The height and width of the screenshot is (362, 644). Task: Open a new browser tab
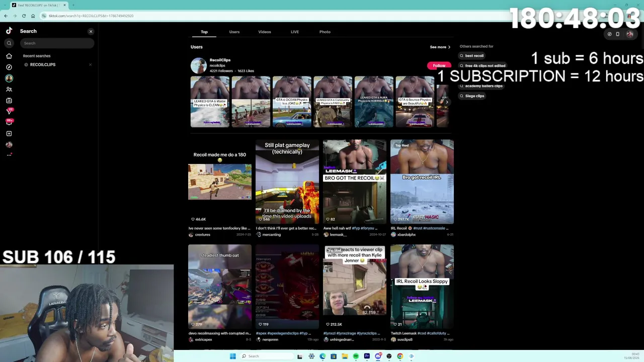(x=73, y=5)
